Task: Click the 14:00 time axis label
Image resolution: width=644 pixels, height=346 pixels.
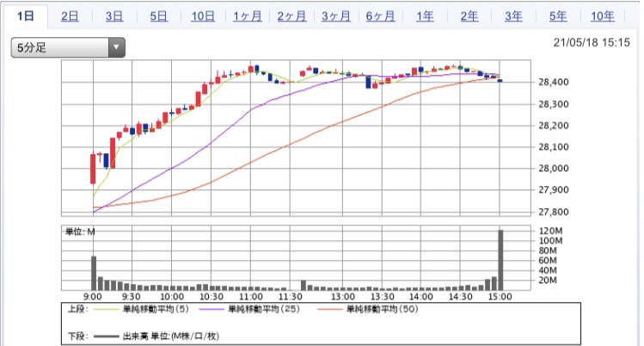Action: point(420,297)
